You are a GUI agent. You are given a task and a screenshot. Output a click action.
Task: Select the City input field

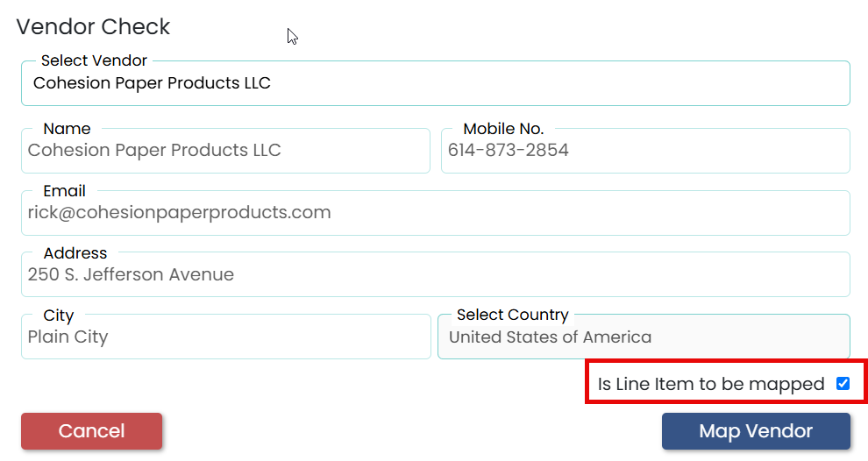click(225, 337)
